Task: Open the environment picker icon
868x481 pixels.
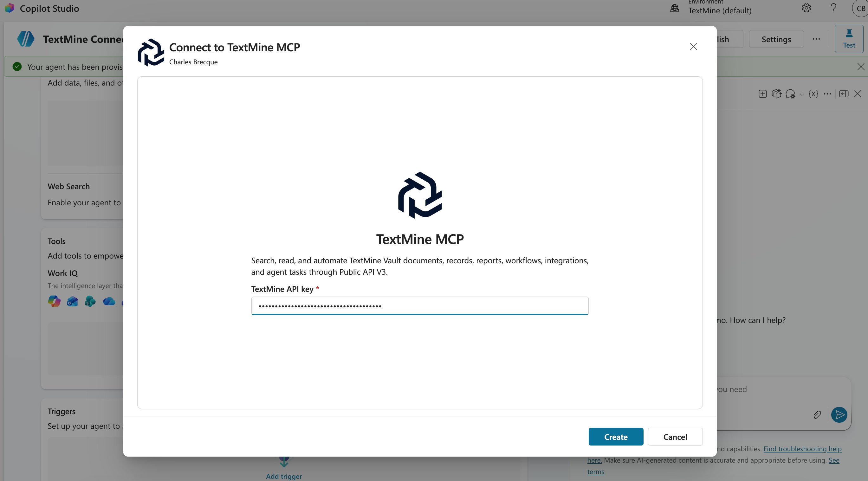Action: [x=675, y=8]
